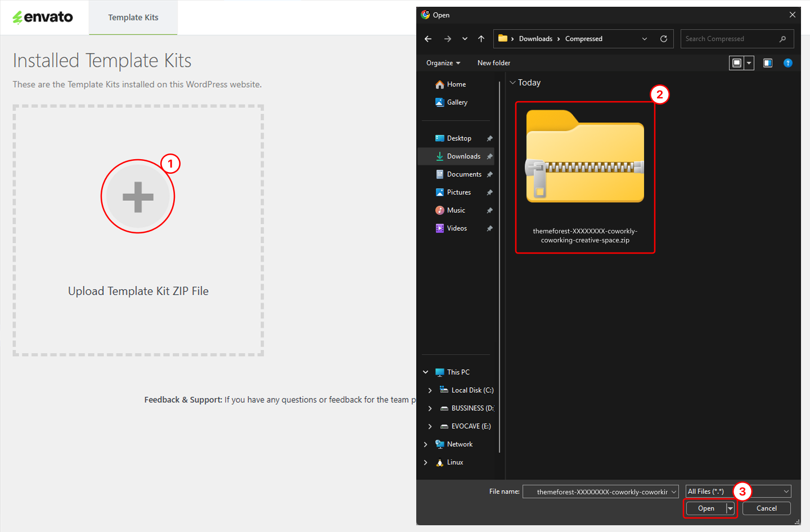Expand the Network node
The image size is (810, 532).
coord(426,444)
